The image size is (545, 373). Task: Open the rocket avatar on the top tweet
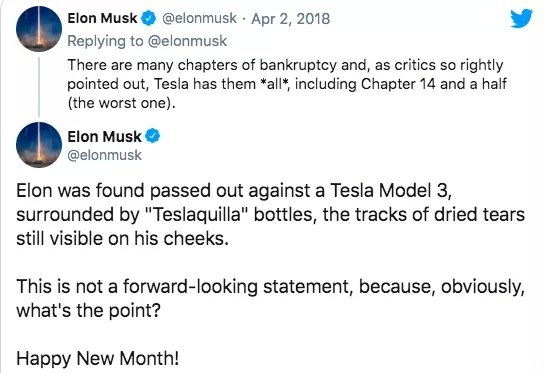coord(39,29)
